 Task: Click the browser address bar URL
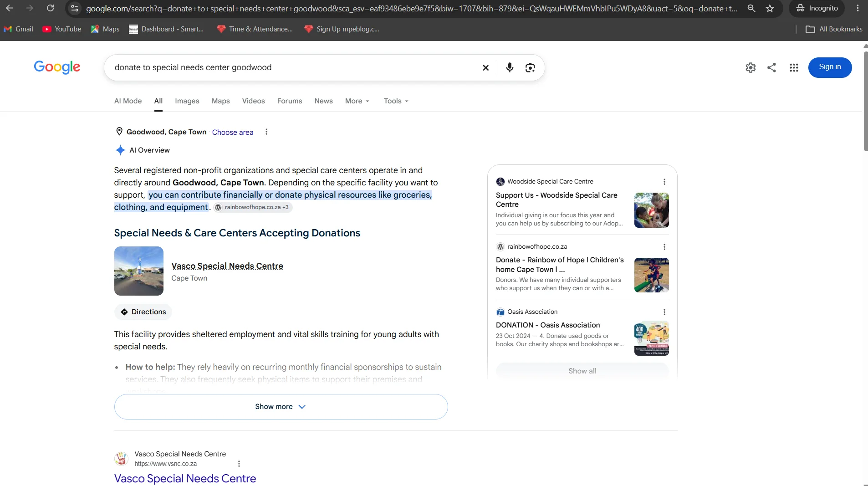(x=412, y=8)
